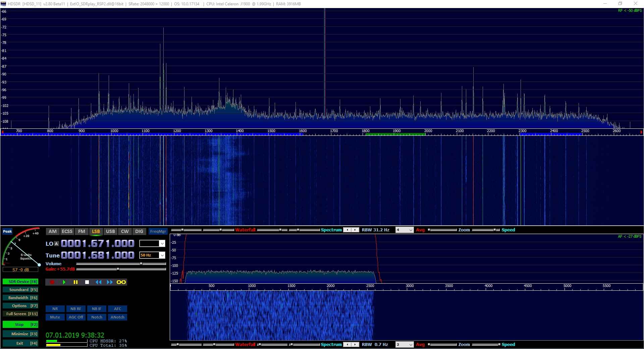This screenshot has height=349, width=644.
Task: Adjust the Gain +55.7dB slider
Action: (121, 269)
